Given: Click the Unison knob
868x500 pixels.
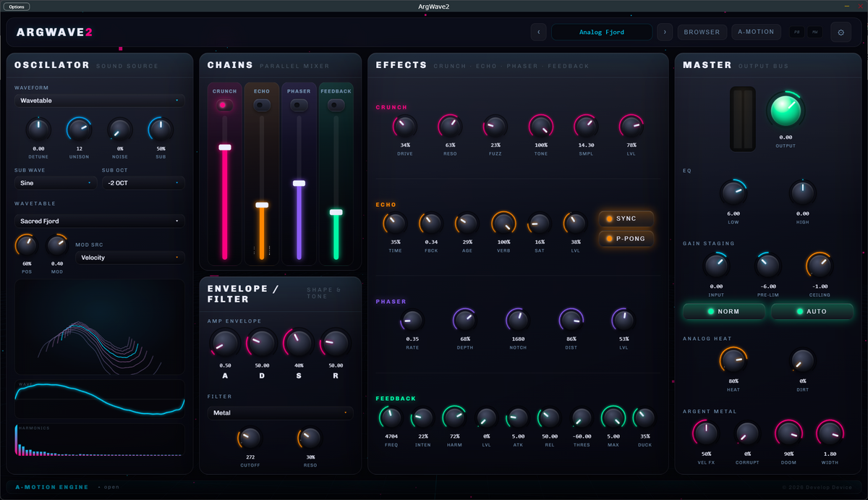Looking at the screenshot, I should (x=80, y=130).
